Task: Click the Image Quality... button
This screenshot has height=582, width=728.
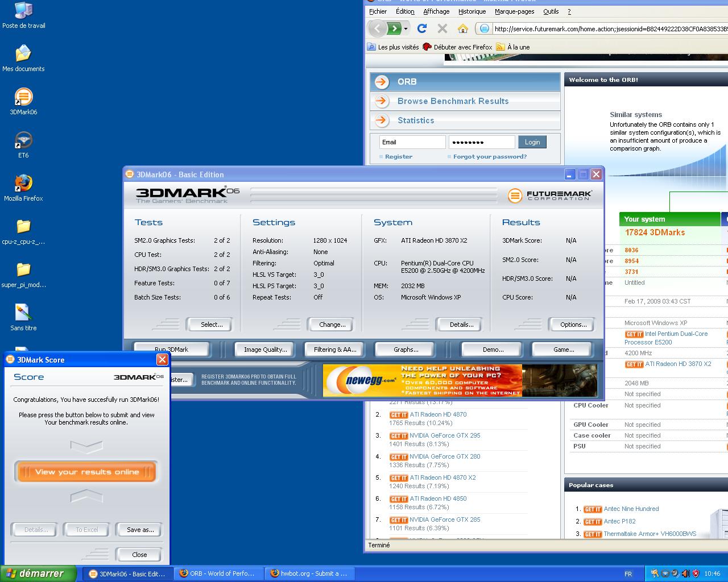Action: coord(266,350)
